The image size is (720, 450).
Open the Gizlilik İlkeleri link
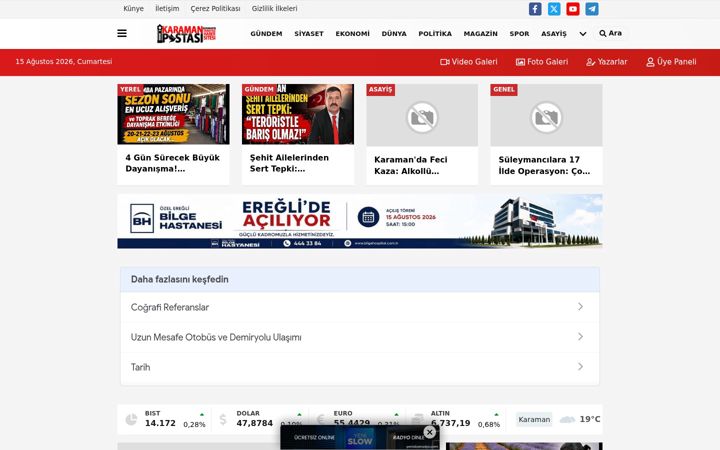click(275, 8)
